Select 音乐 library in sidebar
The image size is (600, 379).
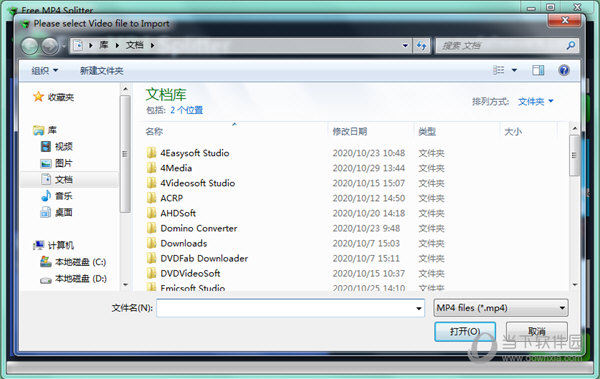coord(57,196)
